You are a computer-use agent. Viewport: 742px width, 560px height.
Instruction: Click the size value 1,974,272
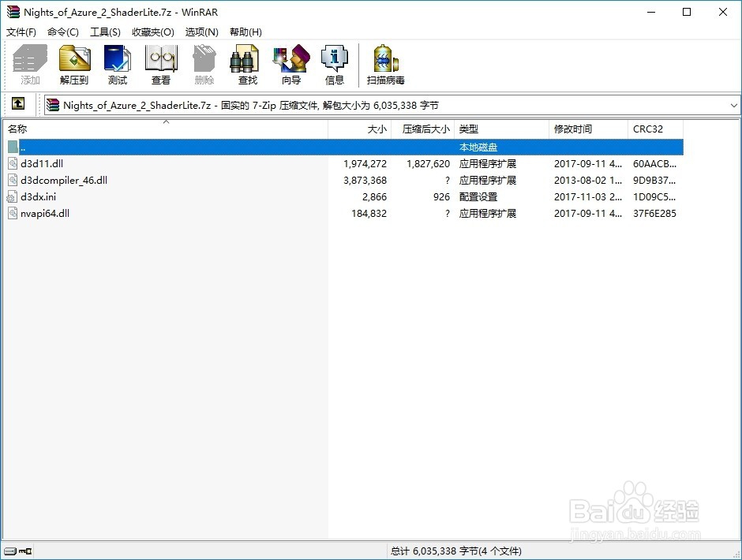365,163
